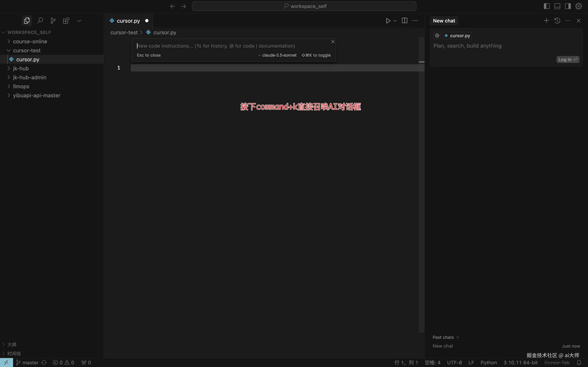Click the Run Python file play button
The image size is (588, 367).
click(x=388, y=21)
